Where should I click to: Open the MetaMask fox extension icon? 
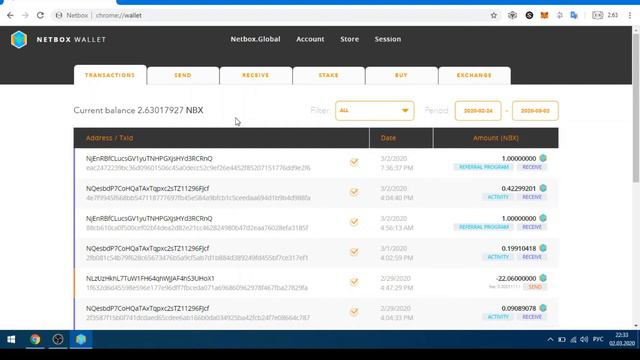point(544,16)
